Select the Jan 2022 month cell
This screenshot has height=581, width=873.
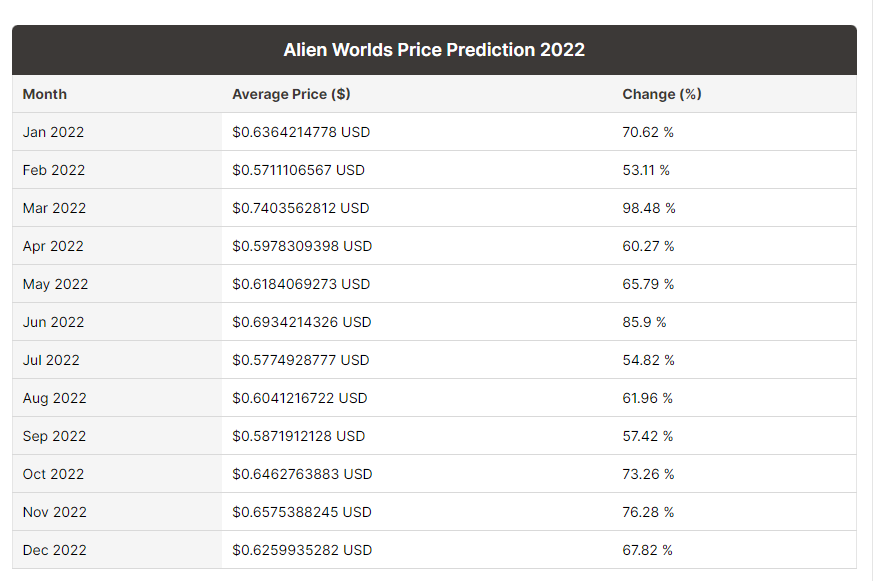(54, 132)
